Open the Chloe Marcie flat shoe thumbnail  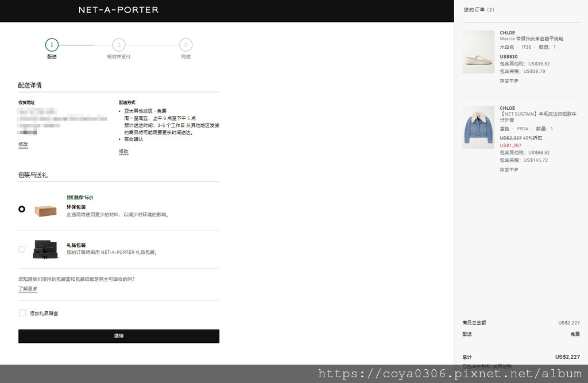tap(478, 52)
